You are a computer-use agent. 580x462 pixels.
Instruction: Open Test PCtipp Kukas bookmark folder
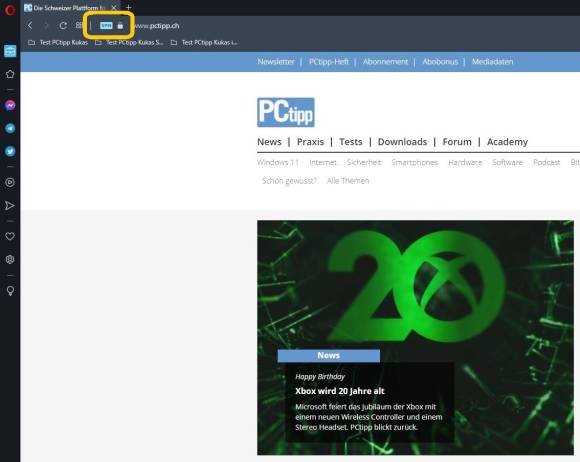tap(58, 43)
